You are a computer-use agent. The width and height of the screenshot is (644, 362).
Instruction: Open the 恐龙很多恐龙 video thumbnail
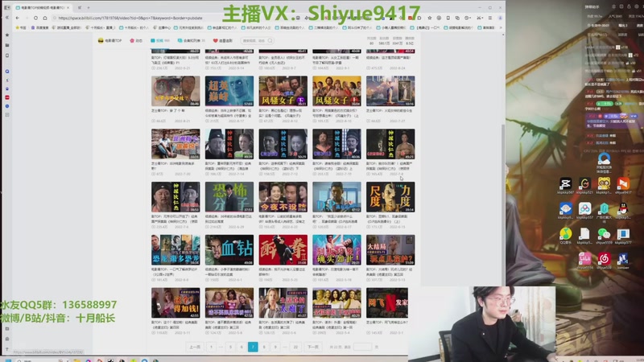(x=175, y=250)
